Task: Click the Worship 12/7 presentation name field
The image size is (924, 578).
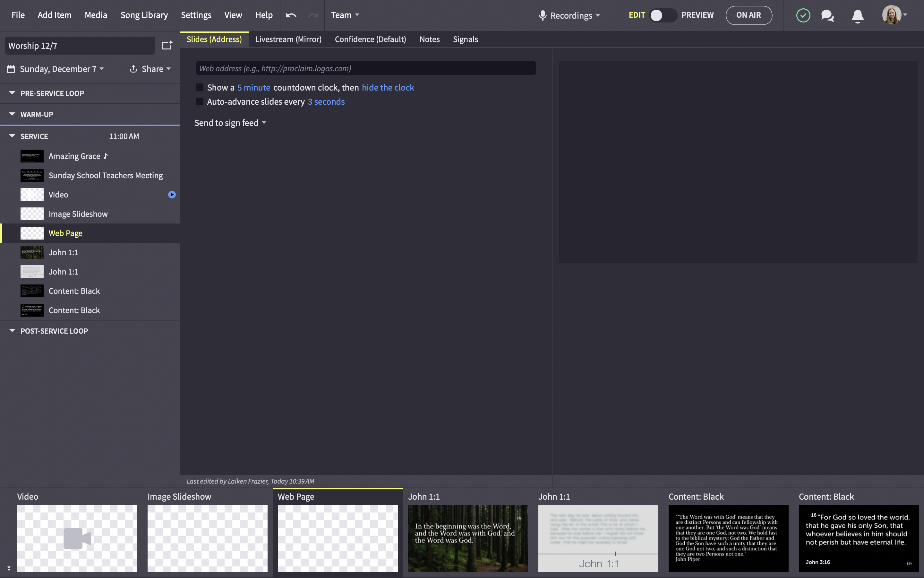Action: click(x=80, y=46)
